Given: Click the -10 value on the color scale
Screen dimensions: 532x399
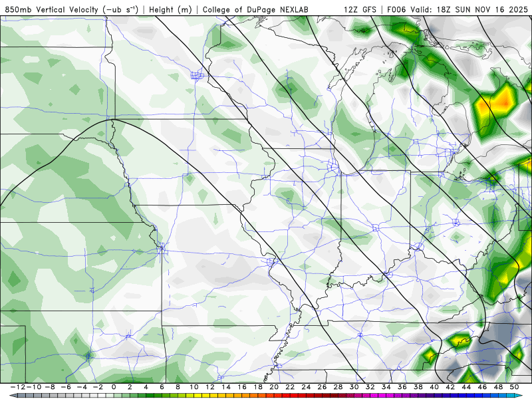Looking at the screenshot, I should (33, 387).
